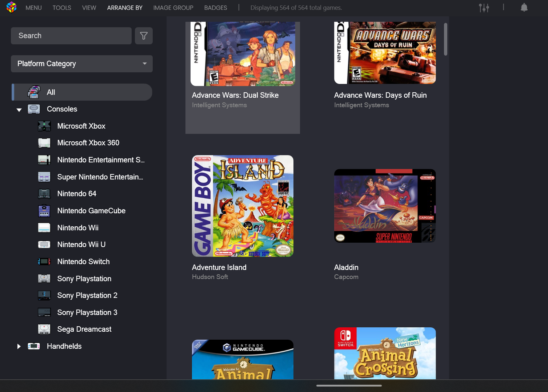Click the Nintendo Switch console icon
The height and width of the screenshot is (392, 548).
(44, 262)
